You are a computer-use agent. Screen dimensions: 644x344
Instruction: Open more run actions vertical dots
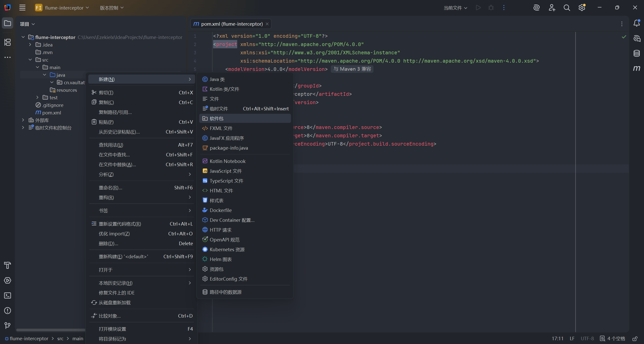(x=504, y=8)
